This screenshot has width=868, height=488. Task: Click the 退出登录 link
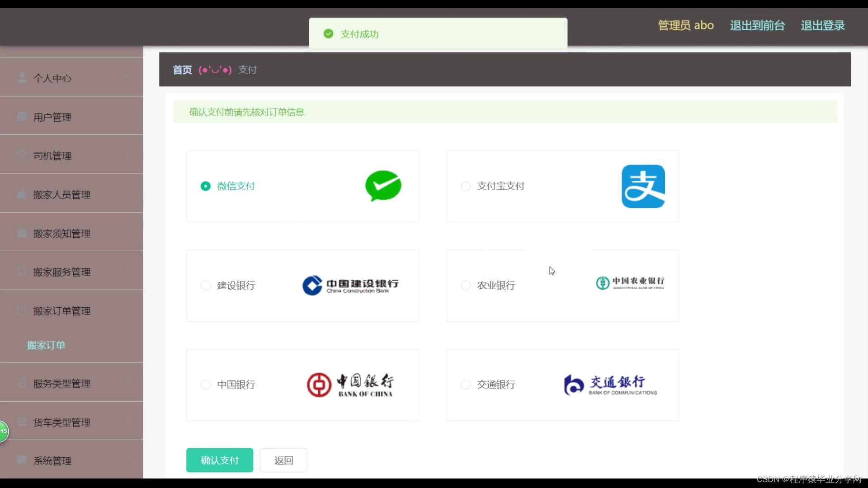822,25
